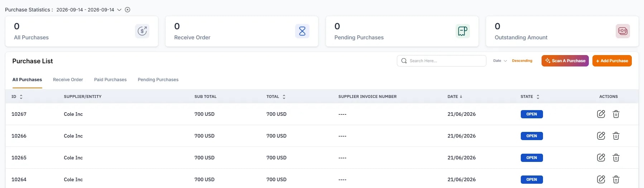This screenshot has width=644, height=188.
Task: Click total 700 USD in row 10264
Action: coord(276,179)
